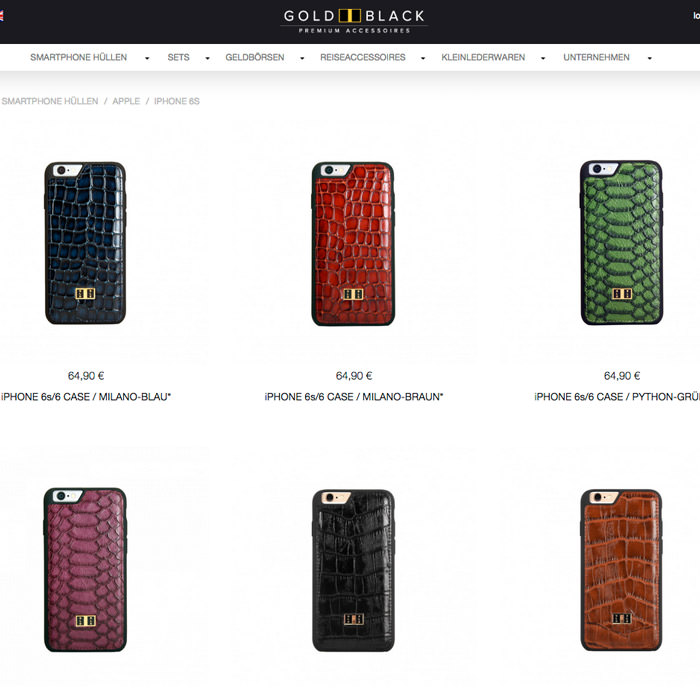Open the cognac brown croco case image
Image resolution: width=700 pixels, height=700 pixels.
click(x=621, y=570)
